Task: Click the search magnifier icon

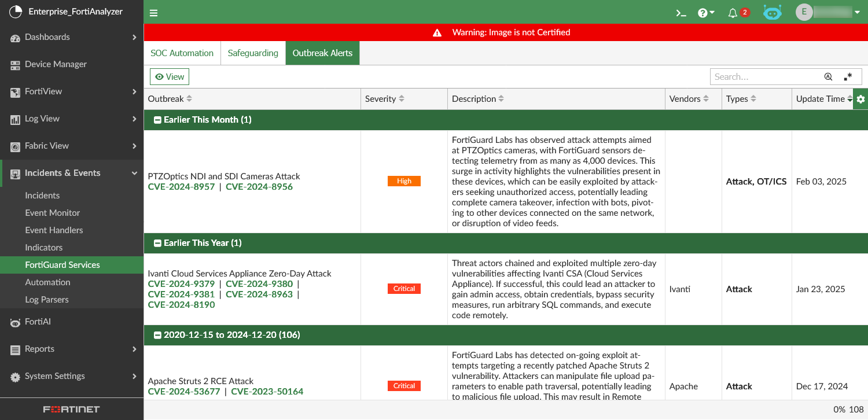Action: click(828, 76)
